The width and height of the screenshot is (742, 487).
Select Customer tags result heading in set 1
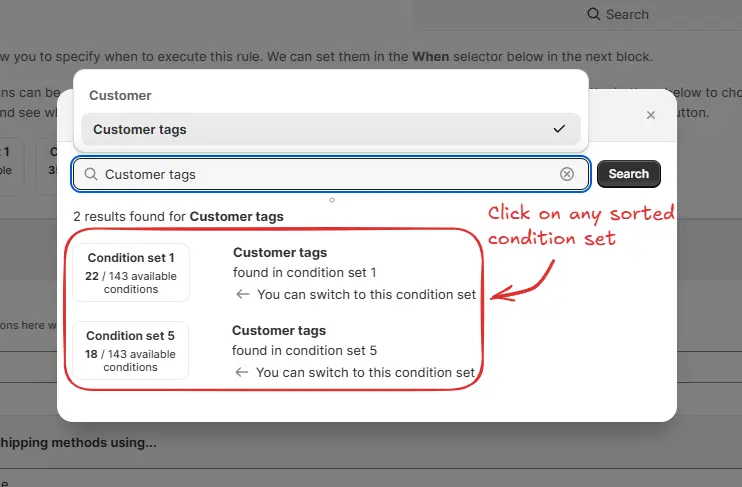click(x=280, y=252)
